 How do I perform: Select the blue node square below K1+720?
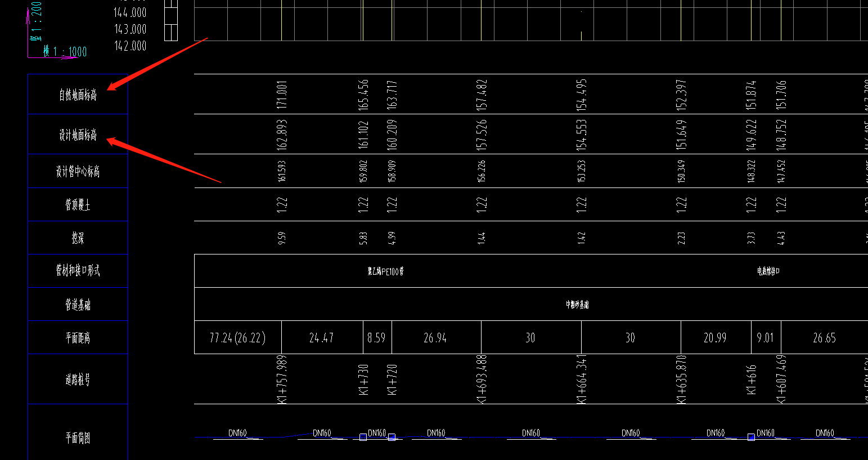[x=392, y=437]
